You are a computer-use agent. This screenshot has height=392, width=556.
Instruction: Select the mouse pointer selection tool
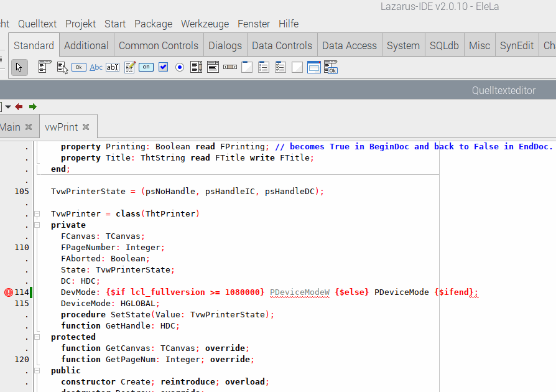(19, 67)
